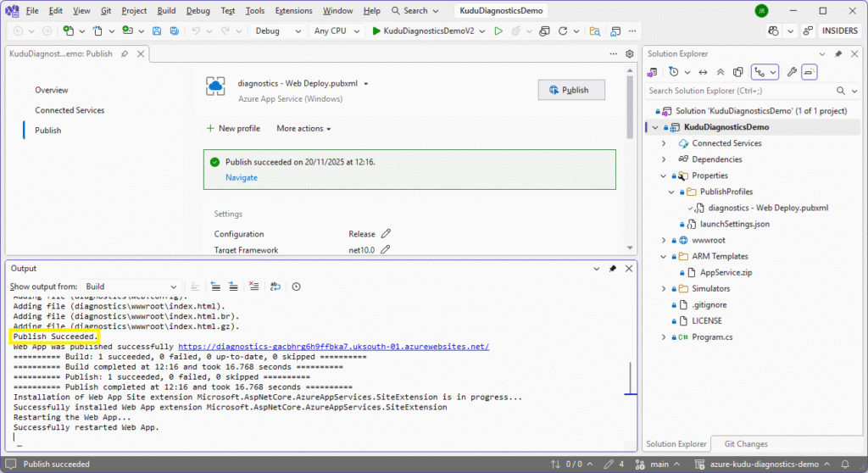Open Properties wrench icon in Solution Explorer
Viewport: 868px width, 473px height.
point(792,72)
